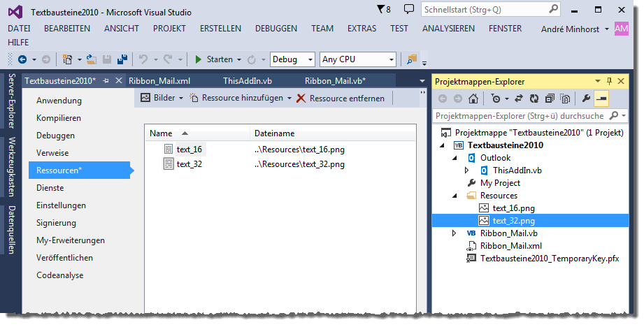The height and width of the screenshot is (327, 644).
Task: Click the Home icon in Projektmappen-Explorer
Action: point(473,99)
